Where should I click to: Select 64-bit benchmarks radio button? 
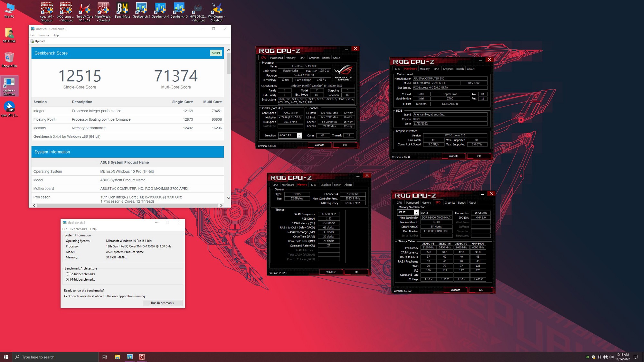pyautogui.click(x=68, y=280)
